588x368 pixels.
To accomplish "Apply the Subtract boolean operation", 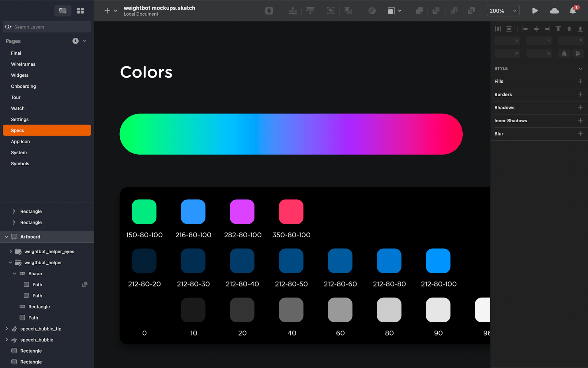I will pos(436,10).
